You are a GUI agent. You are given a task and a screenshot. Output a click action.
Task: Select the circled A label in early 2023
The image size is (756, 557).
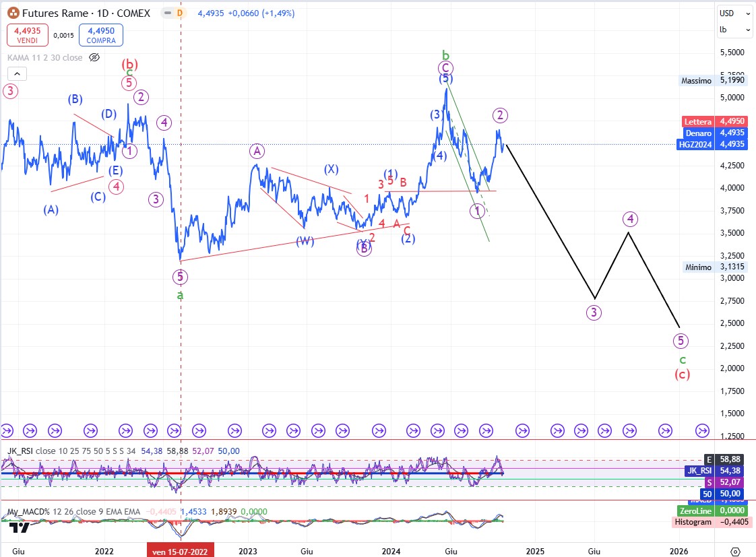pos(257,152)
